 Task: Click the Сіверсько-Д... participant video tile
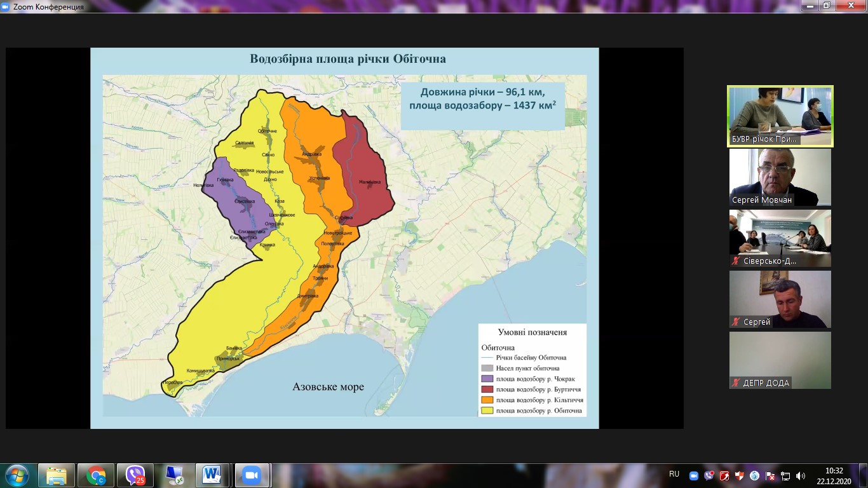point(780,238)
